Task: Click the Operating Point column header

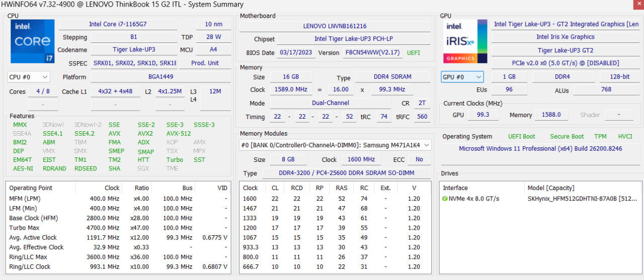Action: pos(41,188)
